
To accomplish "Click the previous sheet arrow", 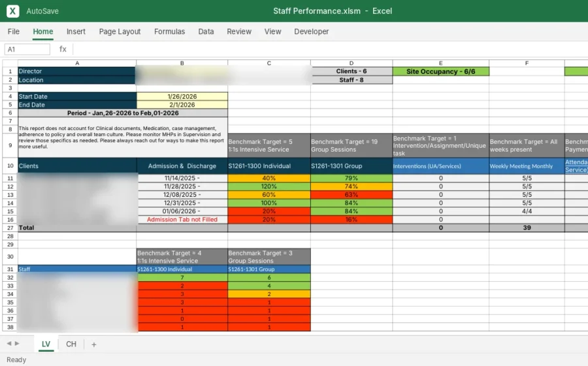I will click(x=9, y=344).
